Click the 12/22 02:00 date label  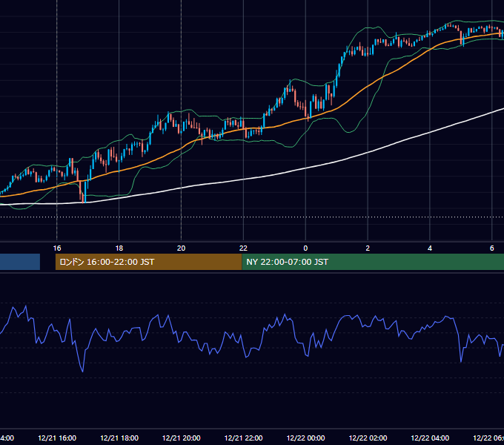pos(368,438)
